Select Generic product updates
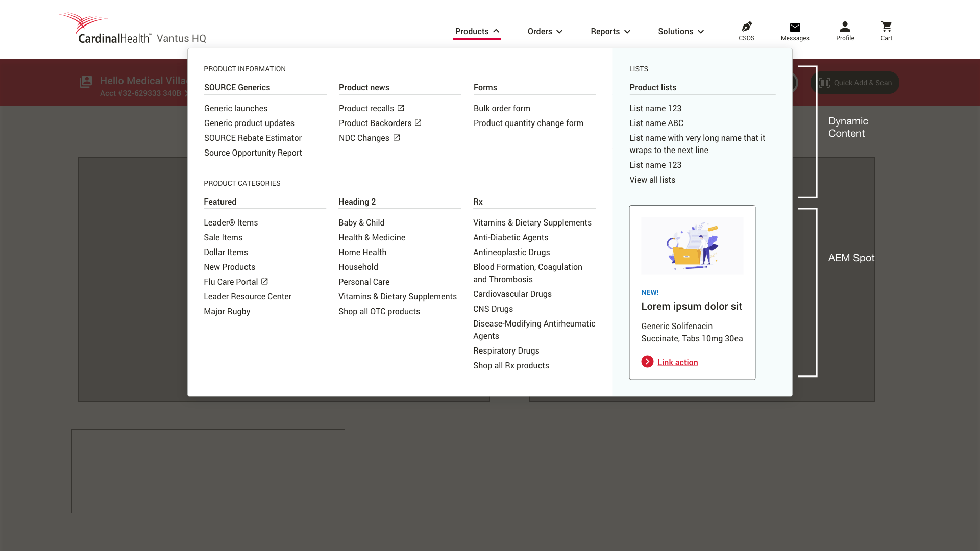Image resolution: width=980 pixels, height=551 pixels. click(x=249, y=123)
